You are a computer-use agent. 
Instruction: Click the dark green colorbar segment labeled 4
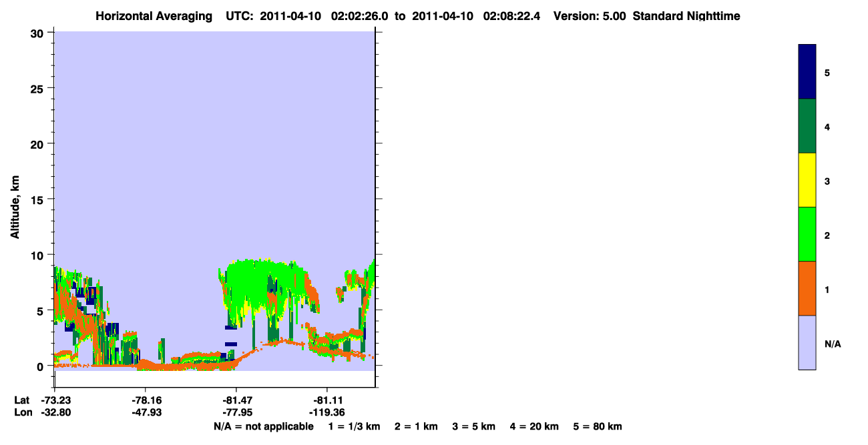[807, 126]
